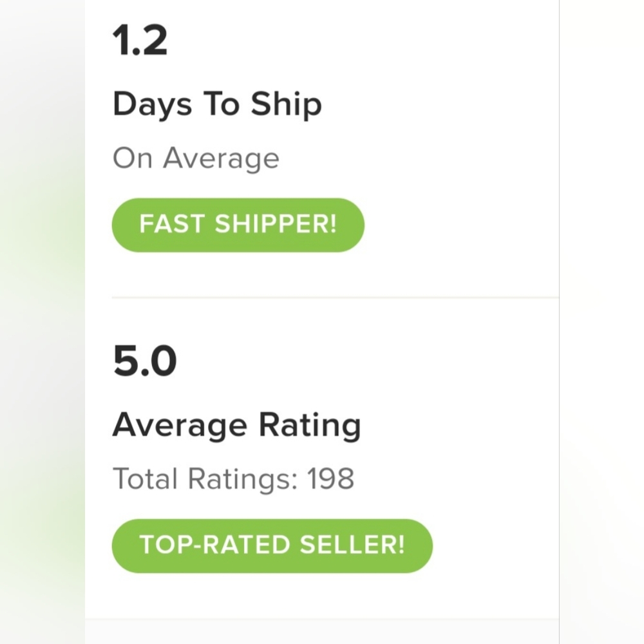Viewport: 644px width, 644px height.
Task: Click the word FAST on shipper badge
Action: pos(172,224)
